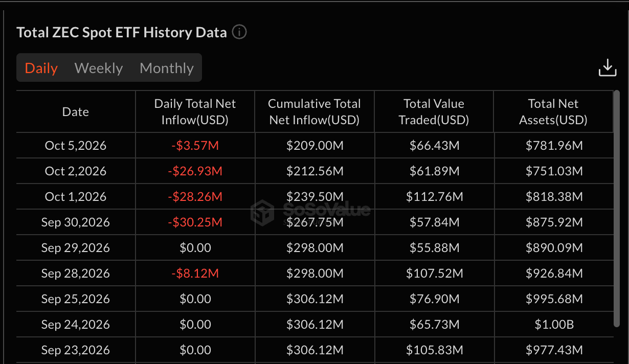Screen dimensions: 629x364
Task: Select the Oct 5,2026 date cell
Action: (x=76, y=146)
